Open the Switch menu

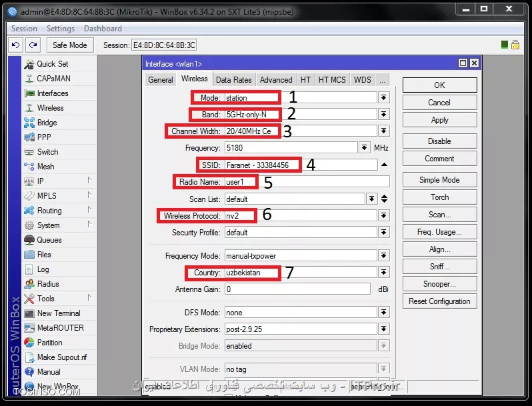(59, 151)
